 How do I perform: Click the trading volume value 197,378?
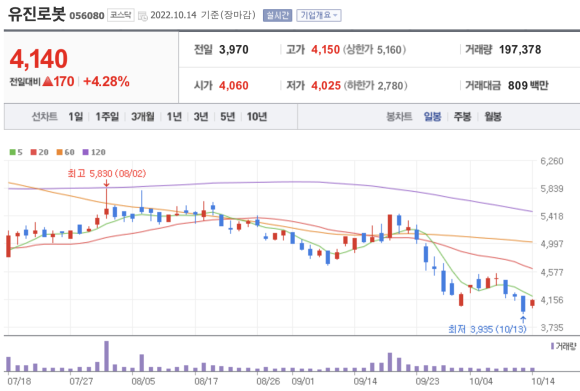[520, 50]
